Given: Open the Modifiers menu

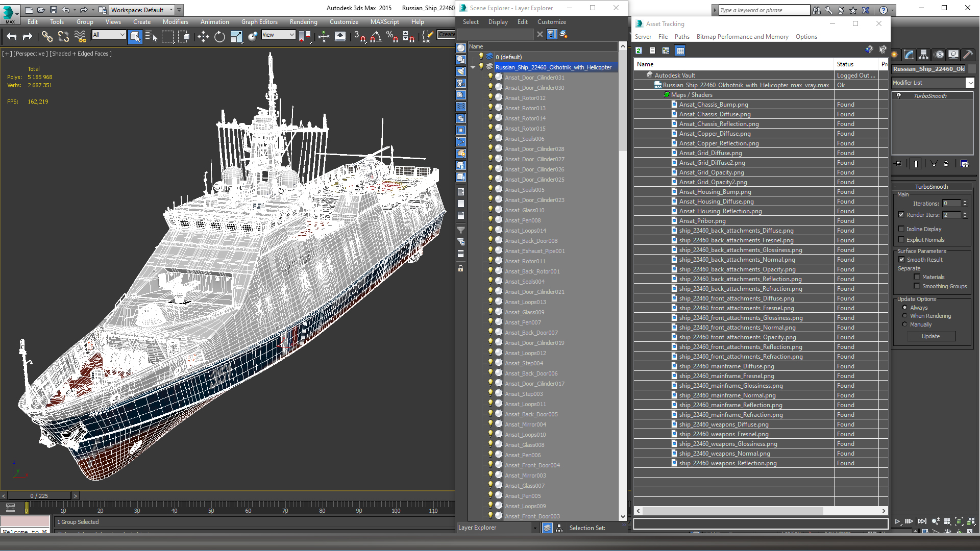Looking at the screenshot, I should click(x=176, y=22).
